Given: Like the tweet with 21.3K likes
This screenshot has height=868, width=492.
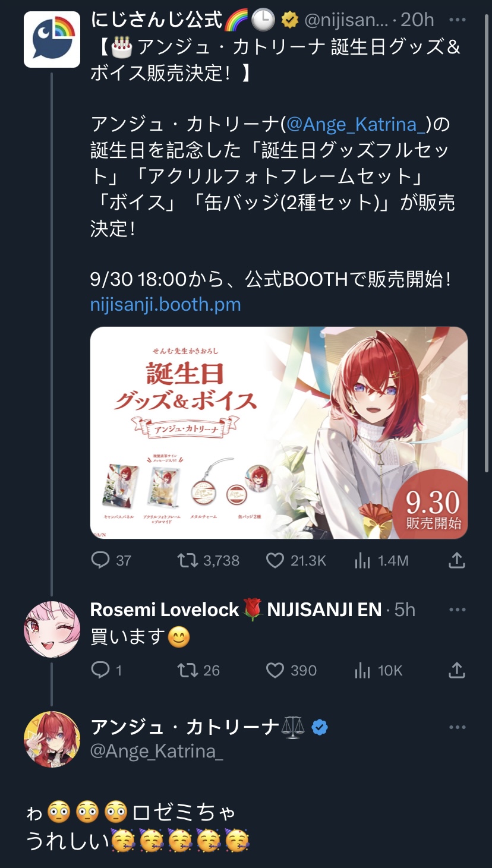Looking at the screenshot, I should click(295, 560).
